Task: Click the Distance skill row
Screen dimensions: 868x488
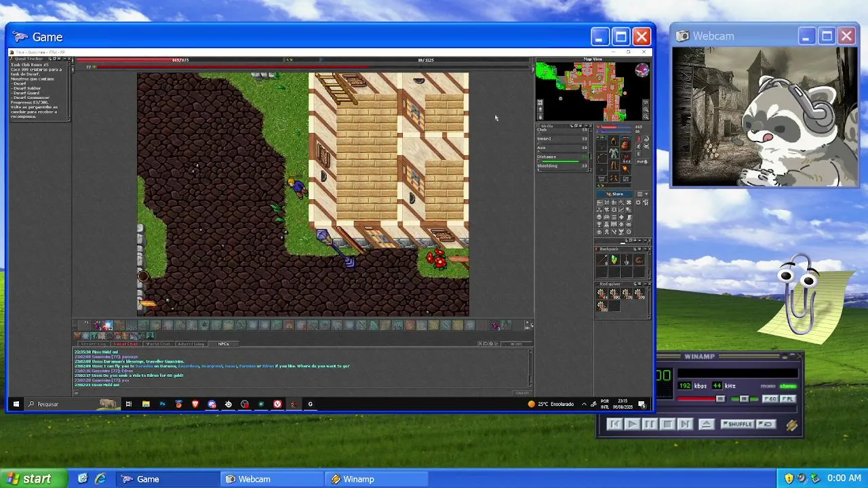Action: [x=563, y=157]
